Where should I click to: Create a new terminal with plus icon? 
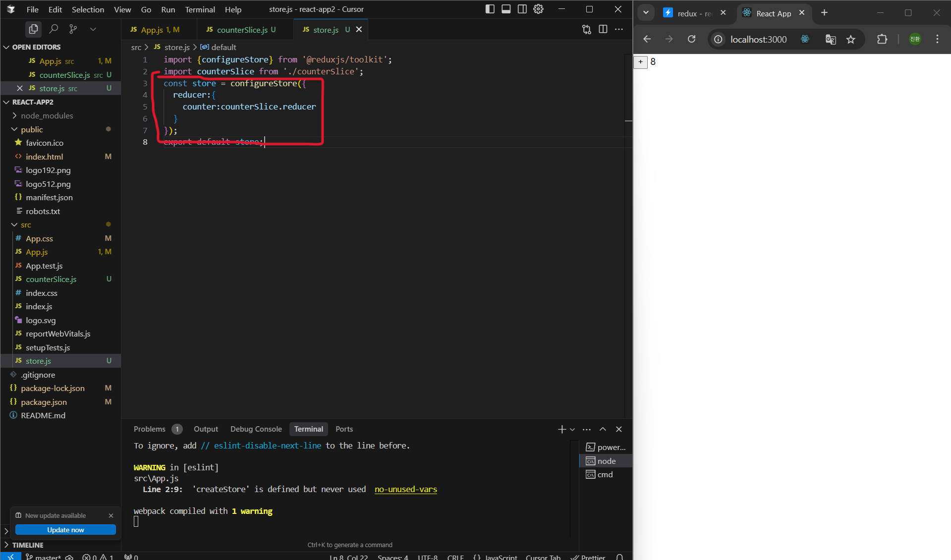coord(561,429)
